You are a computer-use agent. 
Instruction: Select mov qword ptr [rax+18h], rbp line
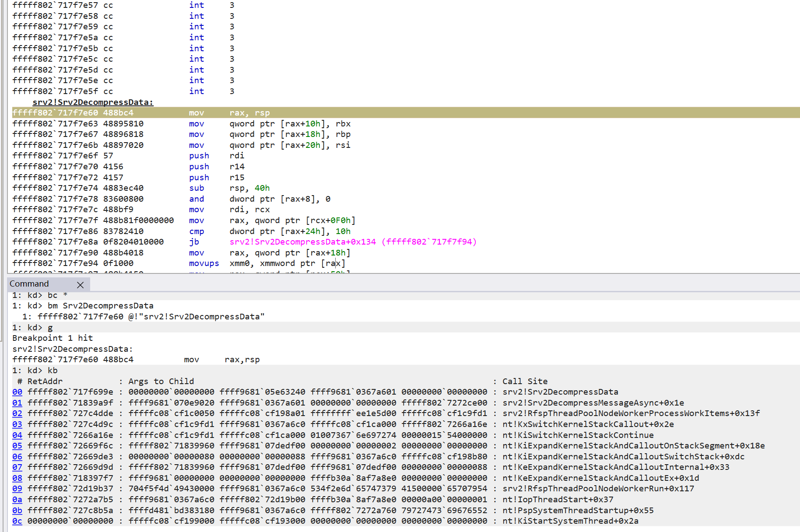pos(182,134)
